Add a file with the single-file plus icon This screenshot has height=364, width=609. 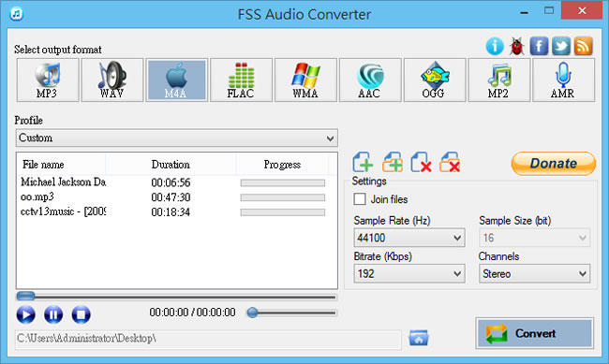tap(363, 162)
